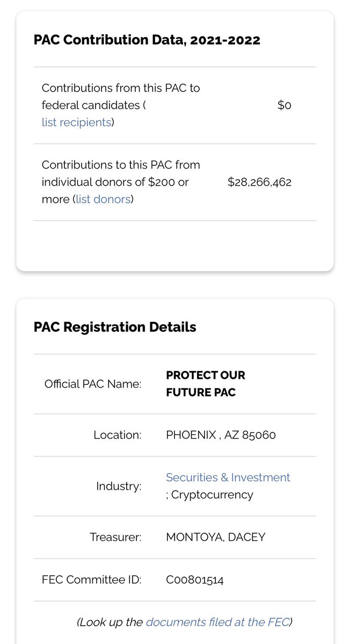Viewport: 350px width, 644px height.
Task: Click the PHOENIX, AZ 85060 location value
Action: click(221, 435)
